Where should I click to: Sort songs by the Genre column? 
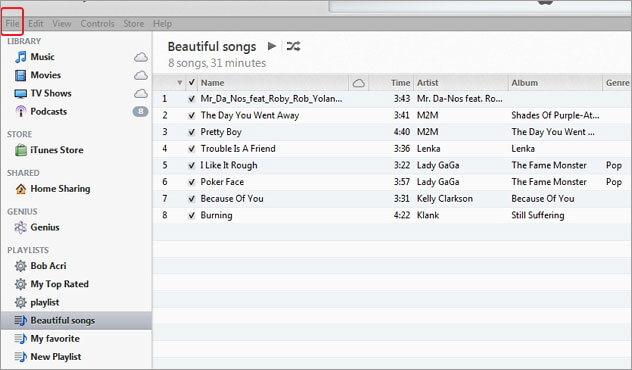click(x=617, y=83)
